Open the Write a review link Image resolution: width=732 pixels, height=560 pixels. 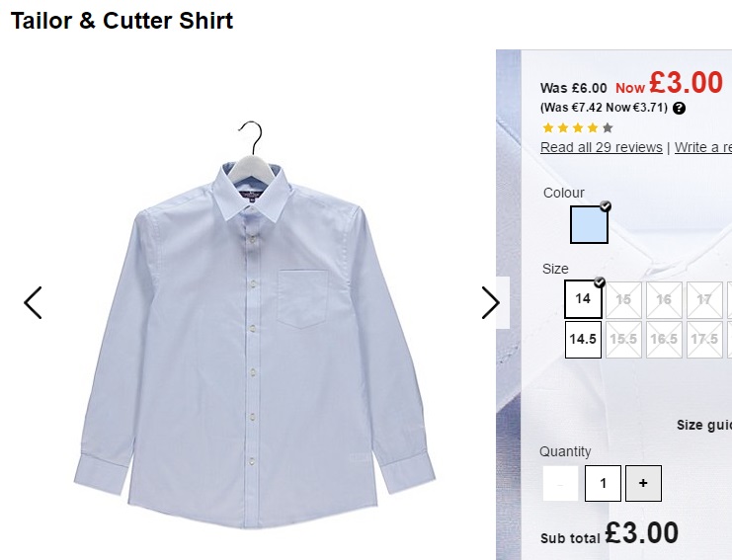[x=703, y=147]
